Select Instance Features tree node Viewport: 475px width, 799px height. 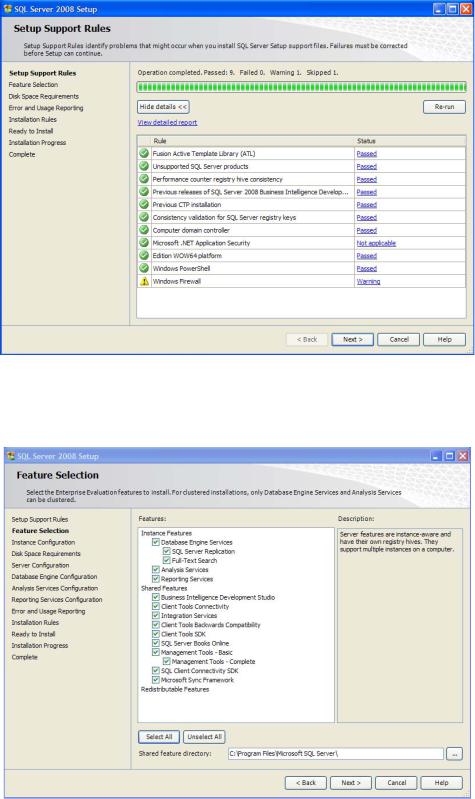click(166, 533)
